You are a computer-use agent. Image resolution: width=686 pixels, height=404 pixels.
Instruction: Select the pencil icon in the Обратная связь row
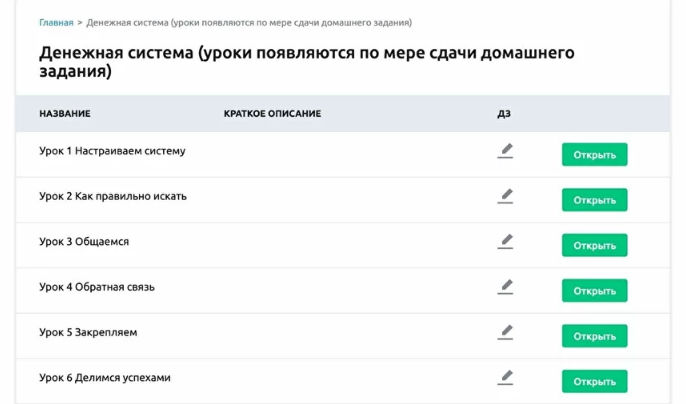[x=505, y=287]
